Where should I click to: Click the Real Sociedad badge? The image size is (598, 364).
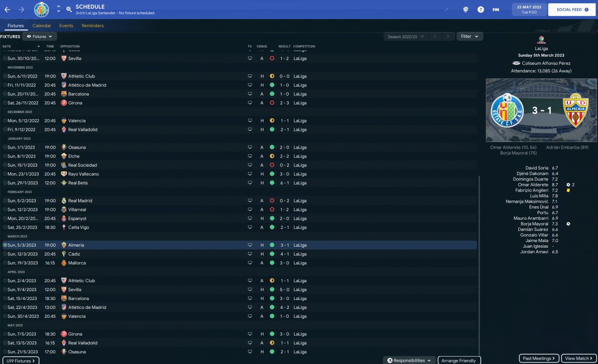point(64,165)
